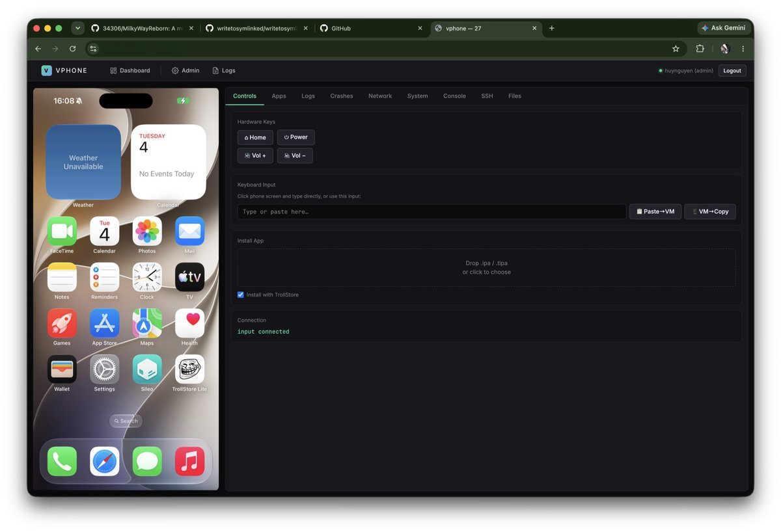Click the Power hardware key button
This screenshot has height=532, width=781.
296,137
